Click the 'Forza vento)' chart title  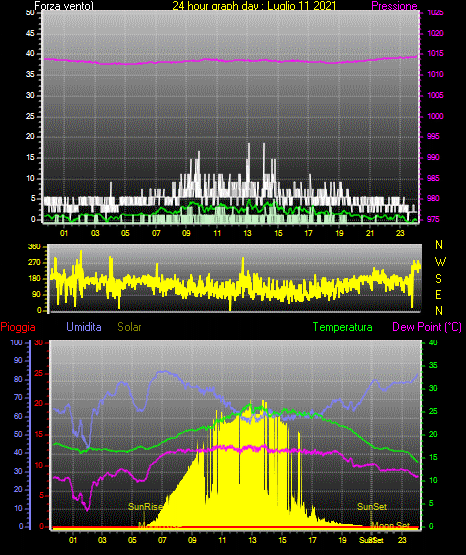click(64, 6)
